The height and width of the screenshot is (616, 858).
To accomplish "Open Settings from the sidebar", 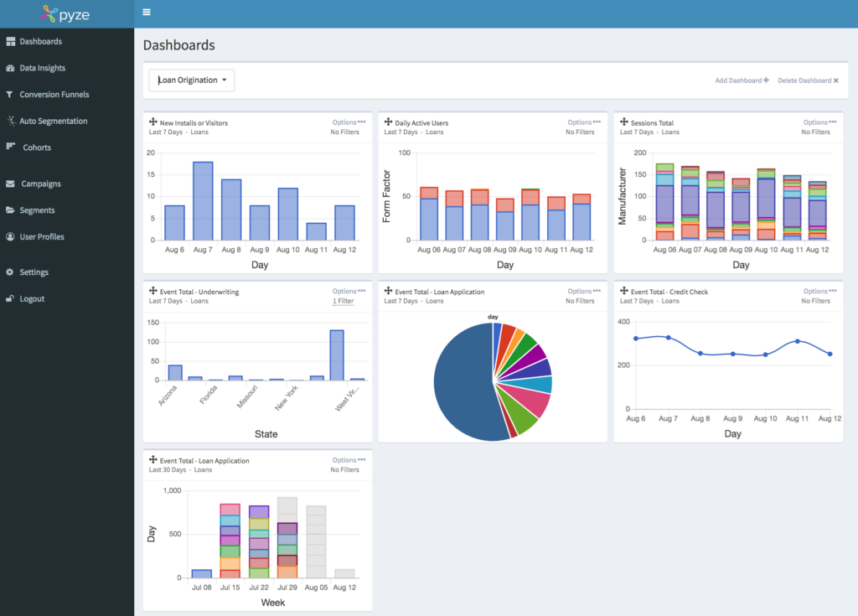I will pyautogui.click(x=34, y=272).
